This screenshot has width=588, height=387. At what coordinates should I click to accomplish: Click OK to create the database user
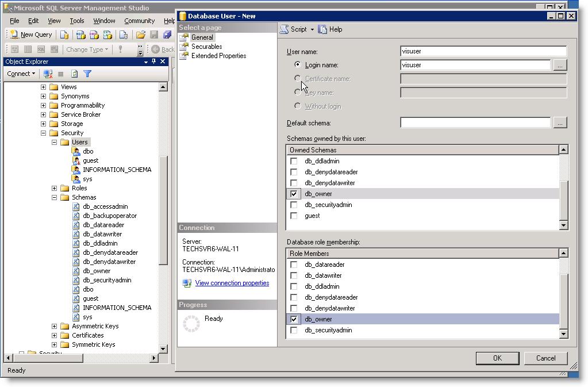tap(498, 358)
